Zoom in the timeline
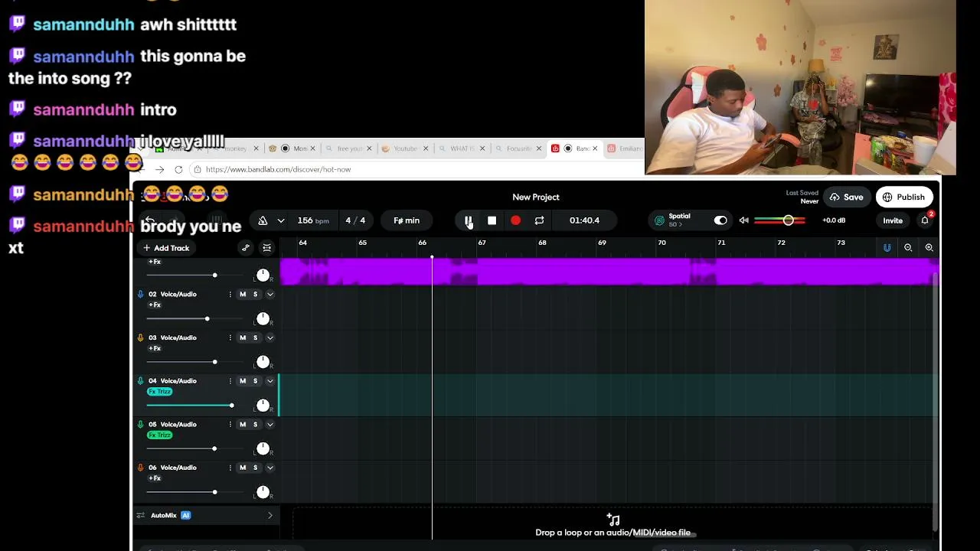The height and width of the screenshot is (551, 980). click(929, 248)
